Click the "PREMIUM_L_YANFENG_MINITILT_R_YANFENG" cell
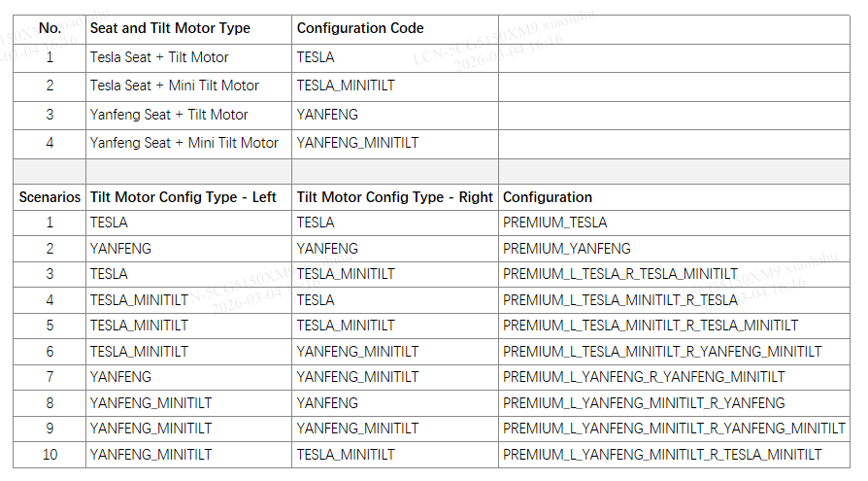The image size is (868, 481). pos(644,403)
